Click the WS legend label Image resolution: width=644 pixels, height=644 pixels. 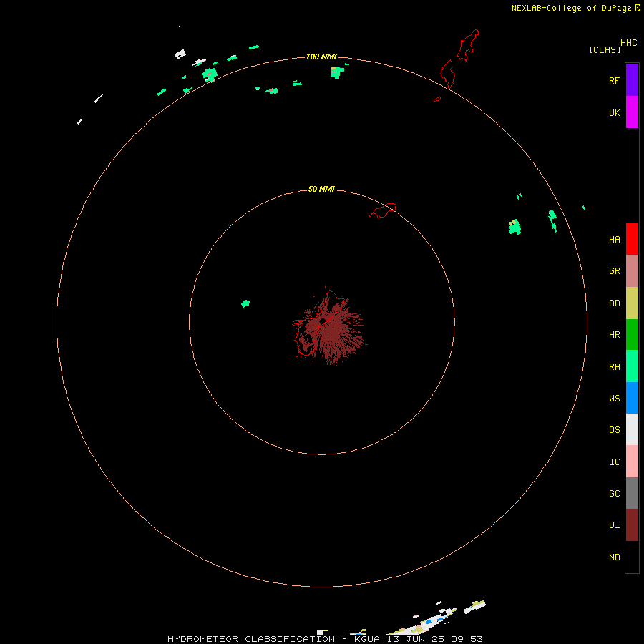(x=614, y=399)
